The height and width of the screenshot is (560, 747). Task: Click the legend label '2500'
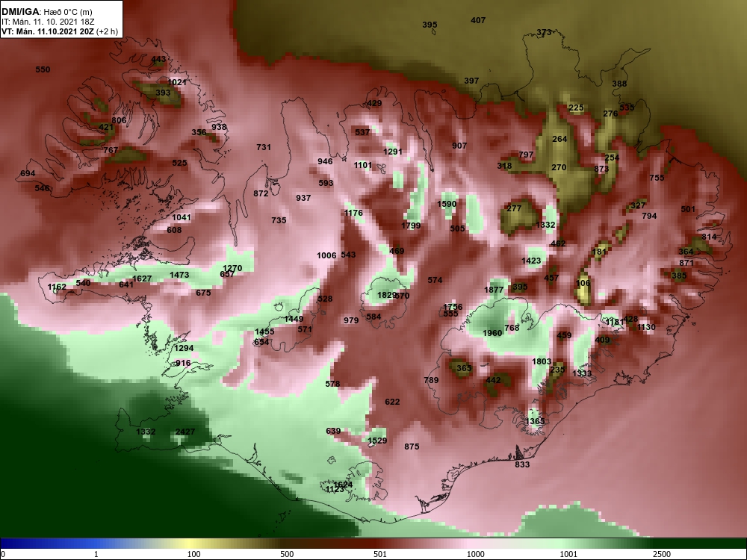tap(661, 554)
